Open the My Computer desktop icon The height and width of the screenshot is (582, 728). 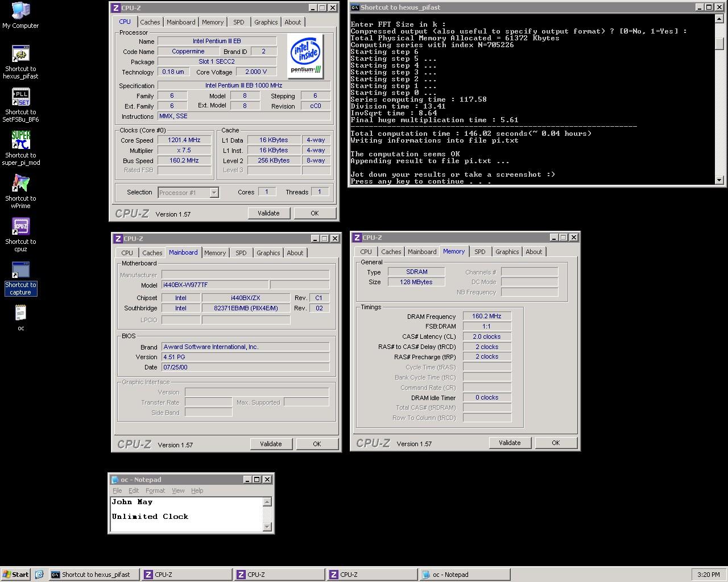coord(20,15)
